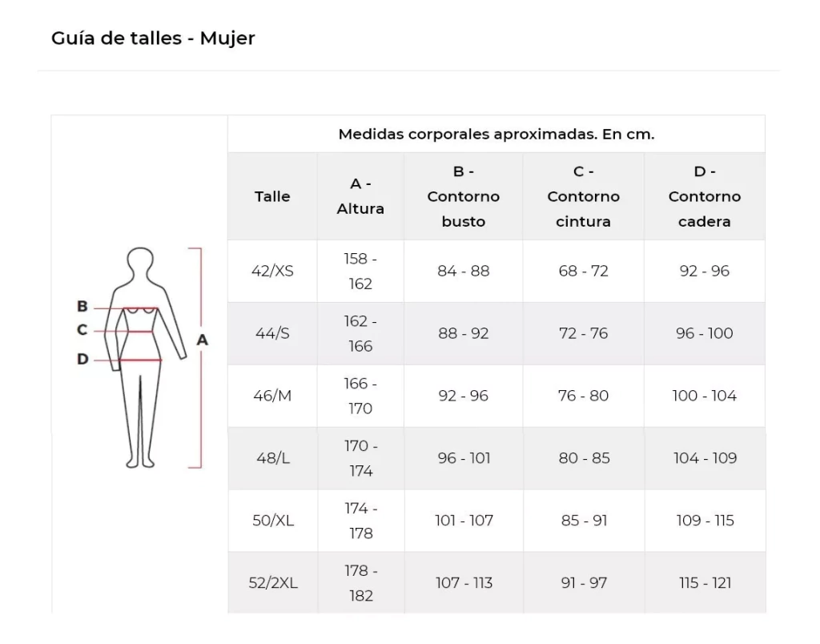Screen dimensions: 820x644
Task: Click the D hip label on diagram
Action: click(x=82, y=360)
